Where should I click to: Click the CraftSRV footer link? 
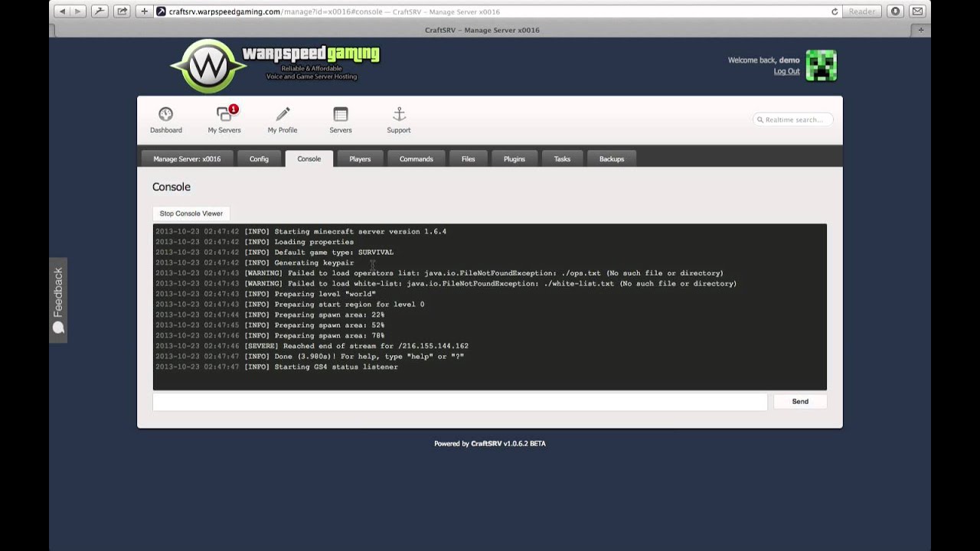pyautogui.click(x=487, y=444)
